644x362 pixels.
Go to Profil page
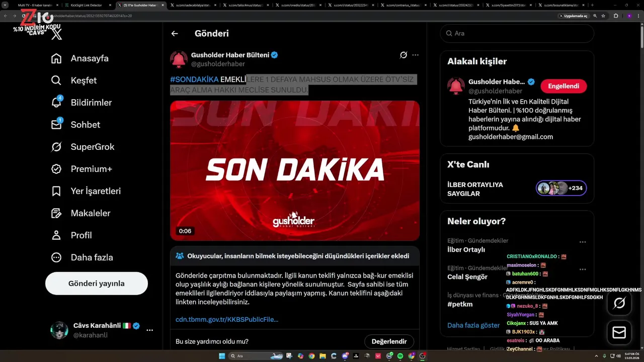tap(71, 235)
